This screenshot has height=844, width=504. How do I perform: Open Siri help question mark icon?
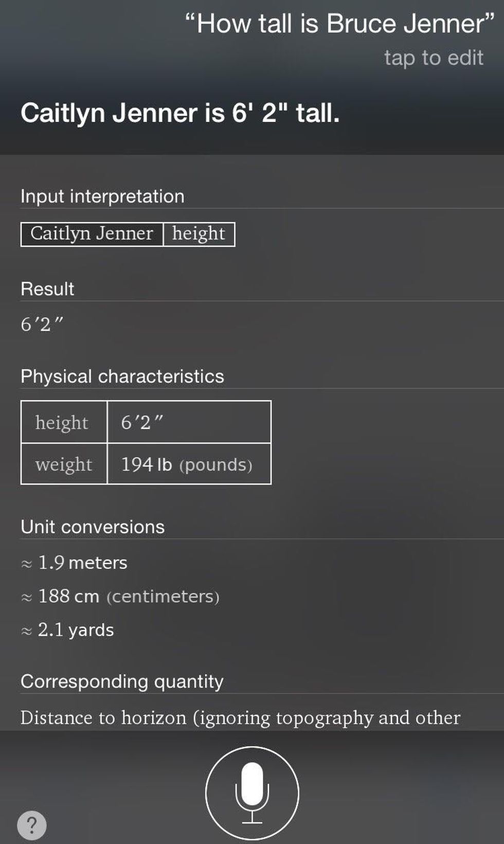32,825
